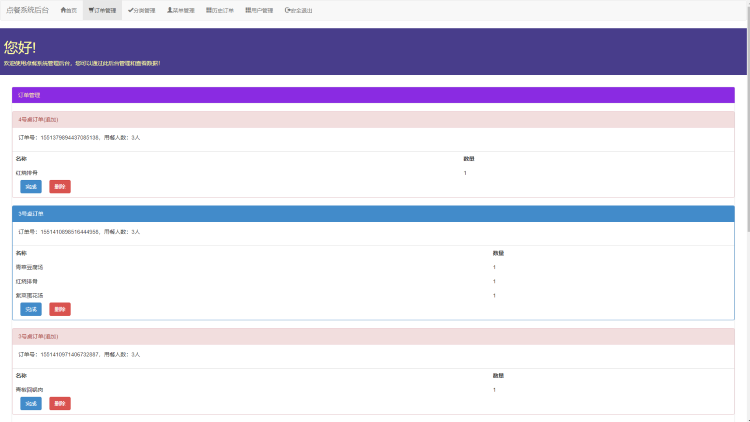Open 订单管理 cart icon nav item
The width and height of the screenshot is (750, 422).
(x=102, y=10)
